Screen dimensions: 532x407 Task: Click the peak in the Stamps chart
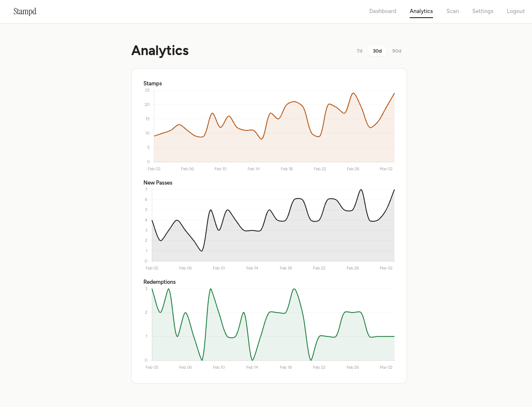click(353, 94)
